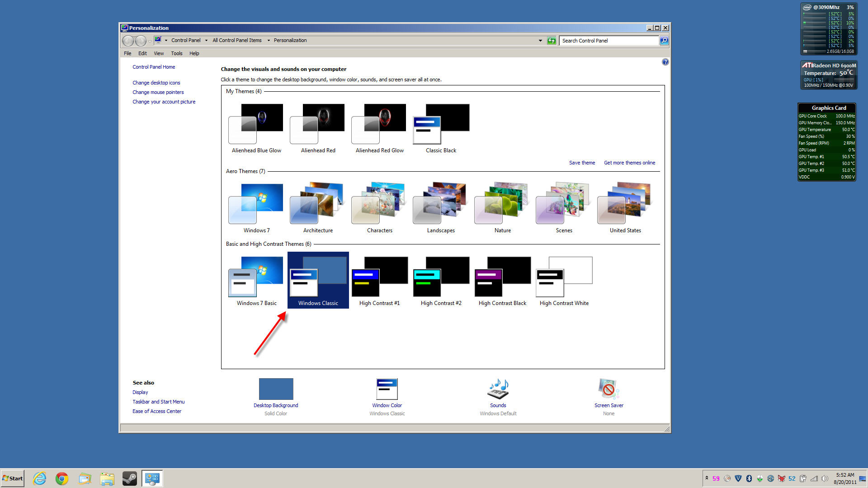Click Change mouse pointers link

click(x=158, y=92)
